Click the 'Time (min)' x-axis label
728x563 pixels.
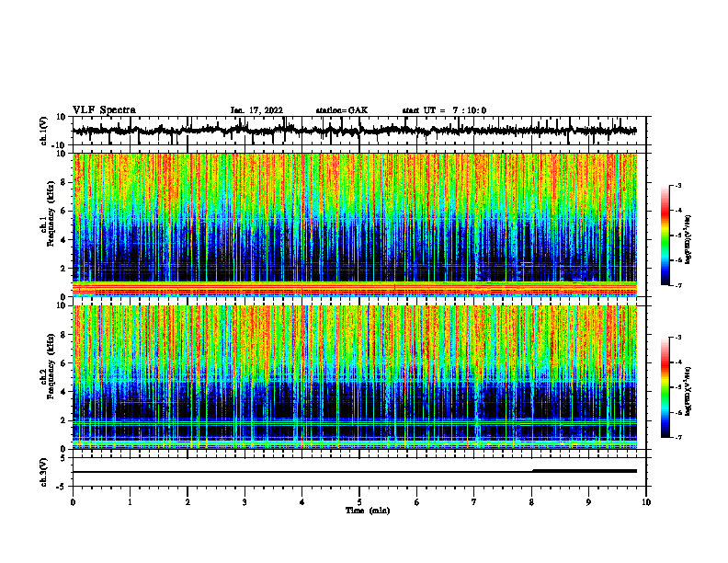tap(368, 511)
